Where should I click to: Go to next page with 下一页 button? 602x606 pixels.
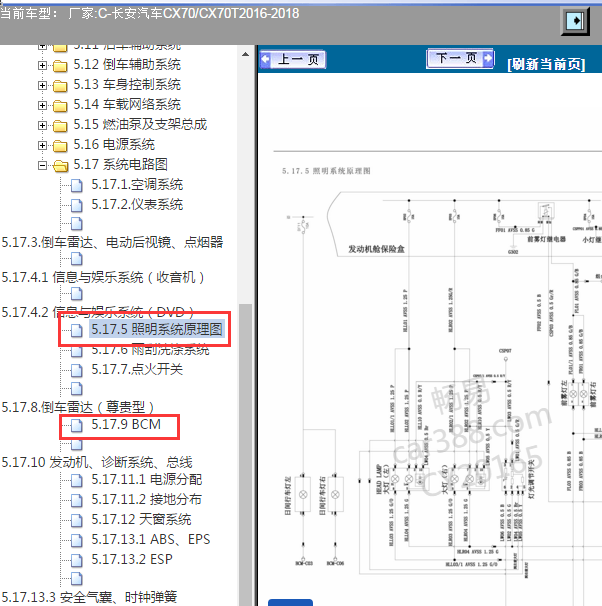click(460, 59)
